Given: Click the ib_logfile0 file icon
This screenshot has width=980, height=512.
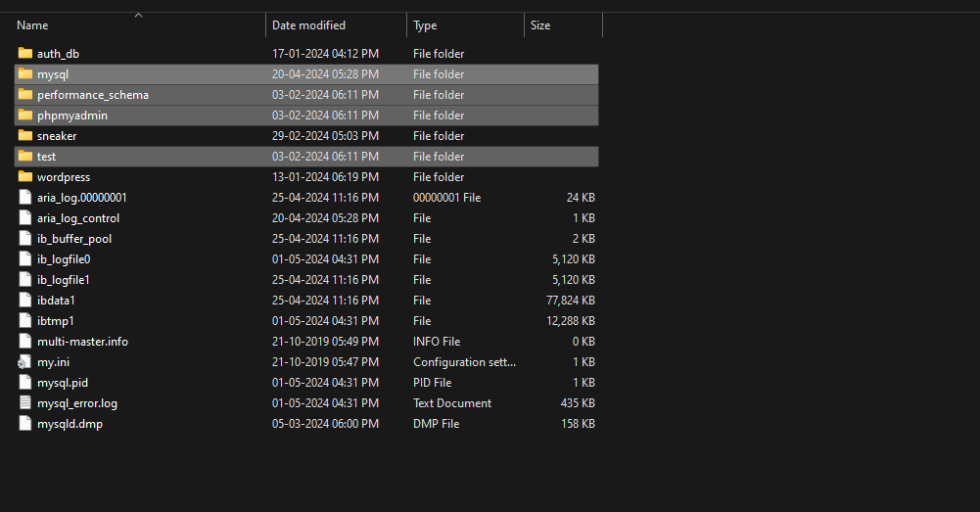Looking at the screenshot, I should click(25, 258).
